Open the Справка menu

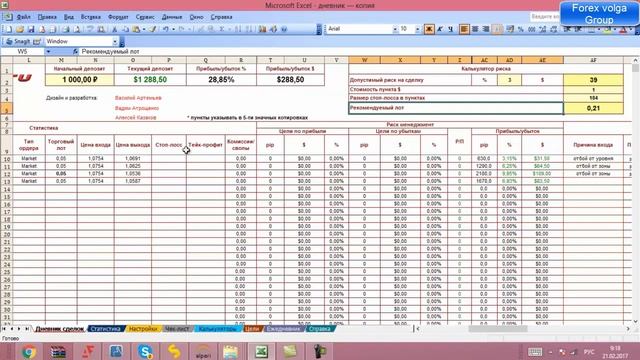pyautogui.click(x=222, y=17)
